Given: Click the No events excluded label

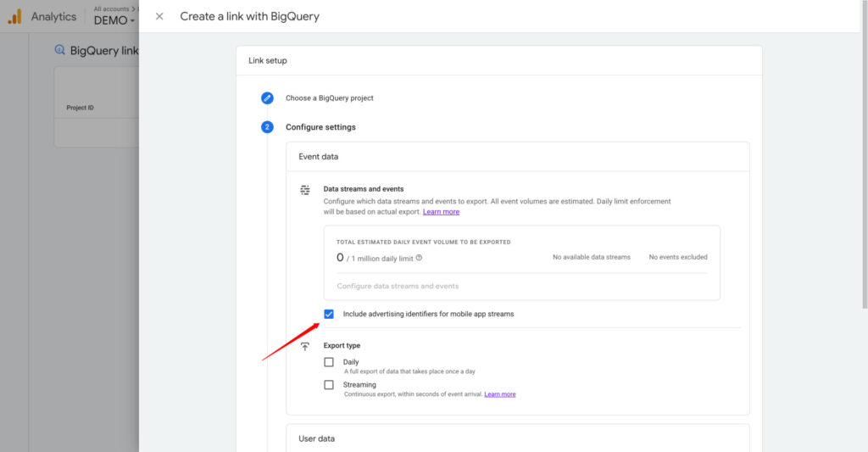Looking at the screenshot, I should click(x=677, y=257).
